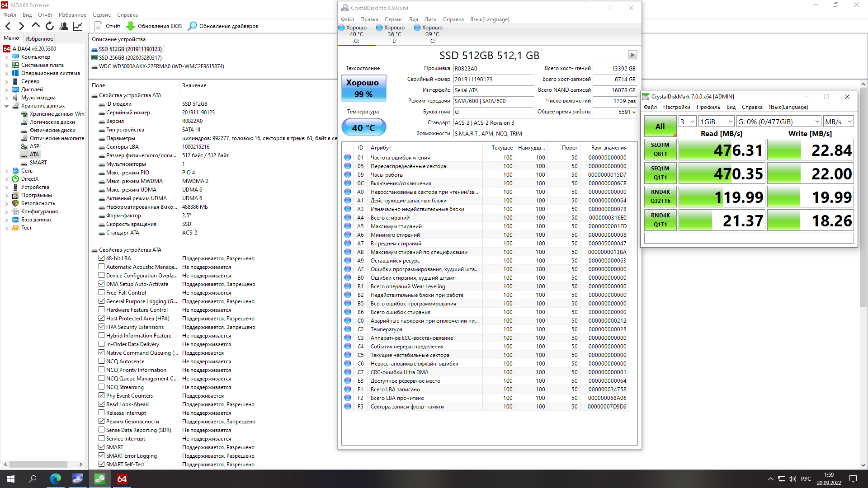Open the graph chart icon in AIDA64 toolbar
The width and height of the screenshot is (868, 488).
[x=78, y=26]
